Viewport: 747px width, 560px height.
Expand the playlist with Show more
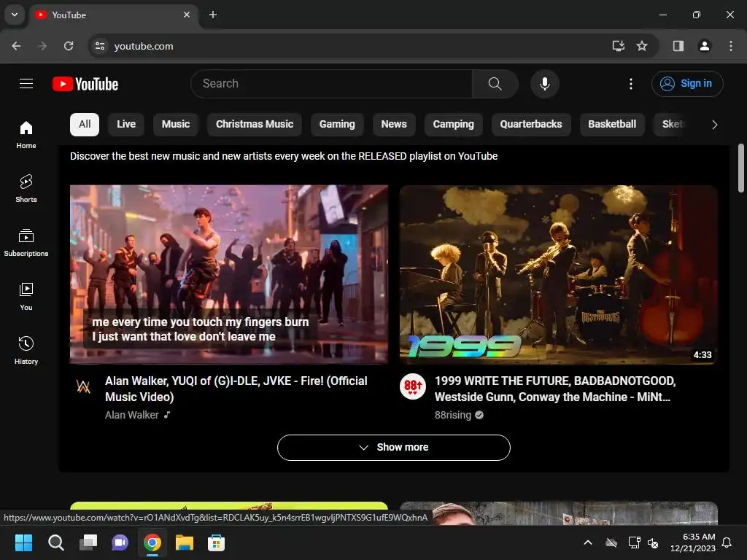(393, 448)
